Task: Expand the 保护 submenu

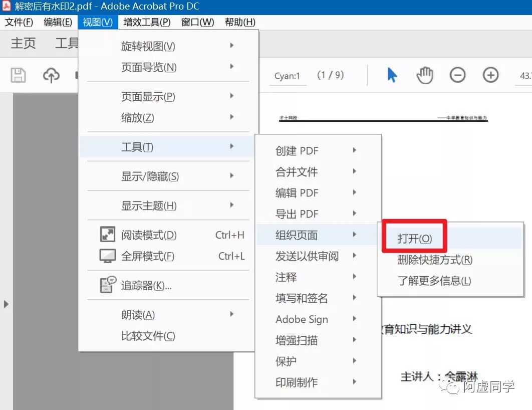Action: click(318, 361)
